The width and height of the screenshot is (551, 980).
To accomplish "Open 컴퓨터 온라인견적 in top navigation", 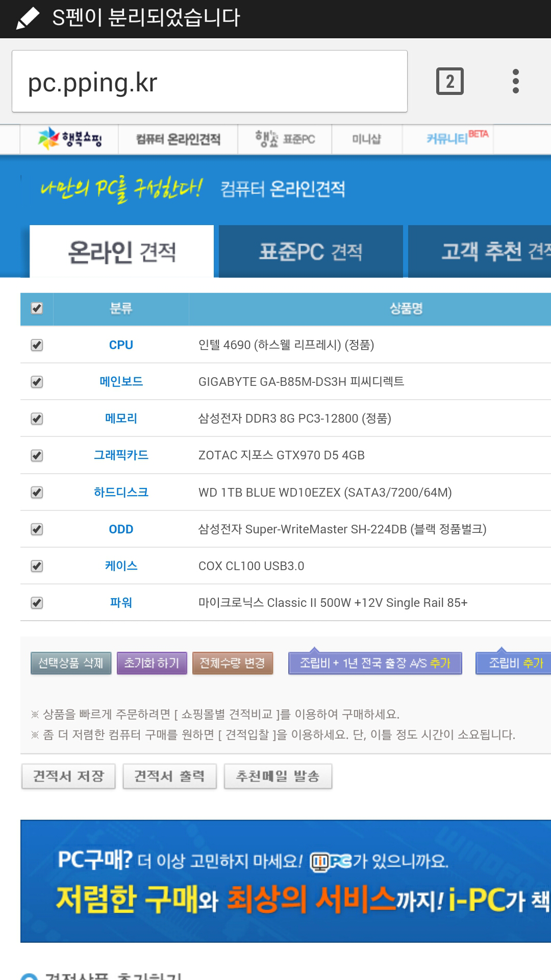I will coord(178,139).
